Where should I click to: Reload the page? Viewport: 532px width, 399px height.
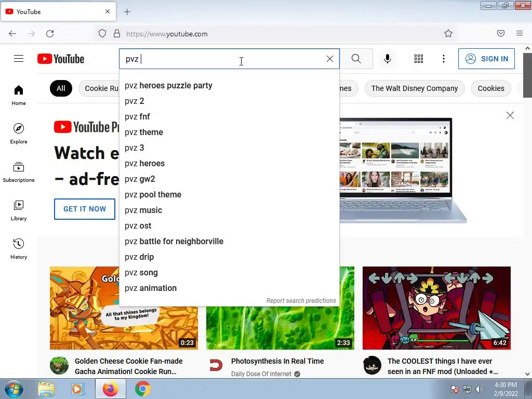click(50, 34)
